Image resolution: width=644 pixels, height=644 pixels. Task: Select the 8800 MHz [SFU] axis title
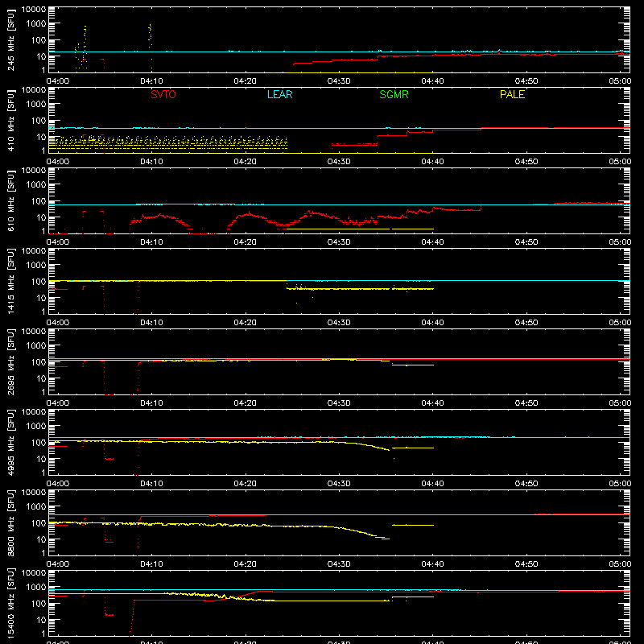[10, 522]
